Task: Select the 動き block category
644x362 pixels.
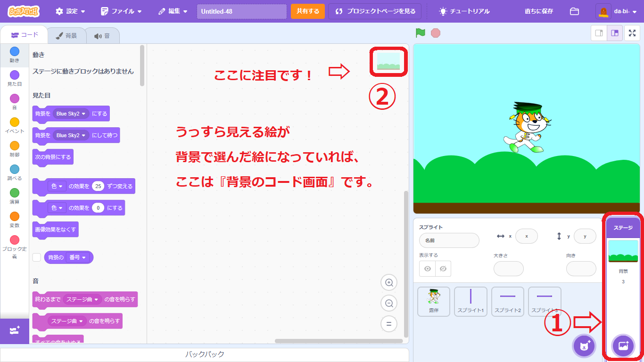Action: tap(15, 55)
